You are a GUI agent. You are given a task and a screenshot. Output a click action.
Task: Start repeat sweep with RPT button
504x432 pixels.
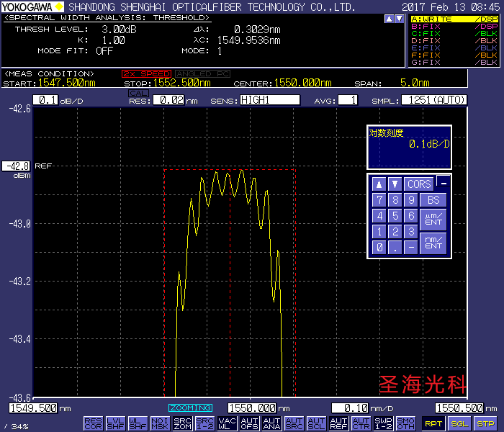pyautogui.click(x=433, y=423)
